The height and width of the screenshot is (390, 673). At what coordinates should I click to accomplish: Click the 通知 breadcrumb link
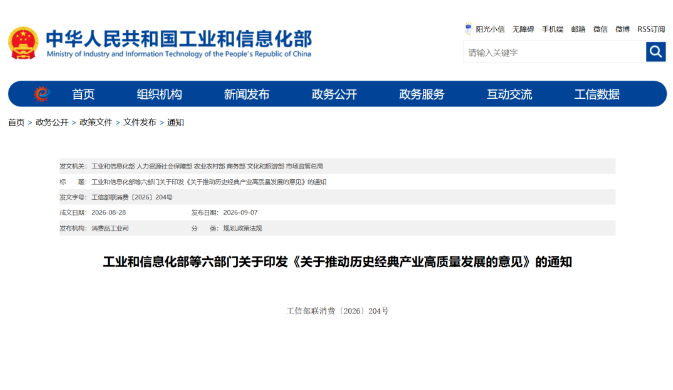click(176, 123)
